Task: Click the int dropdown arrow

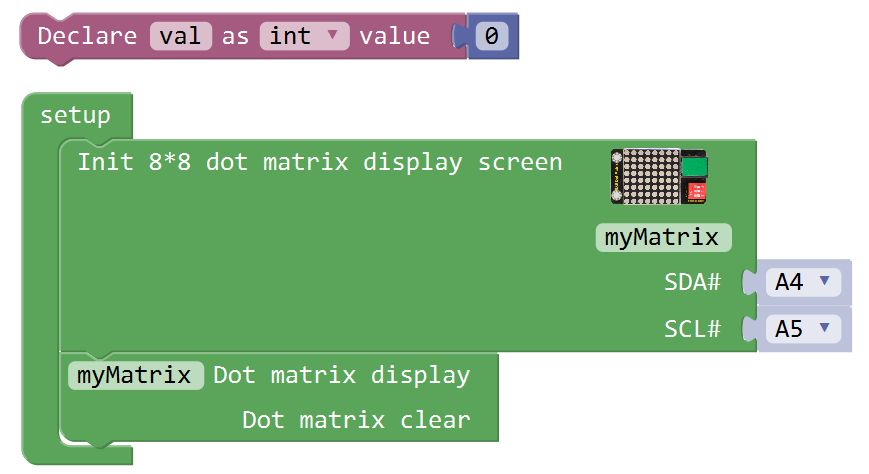Action: [x=333, y=35]
